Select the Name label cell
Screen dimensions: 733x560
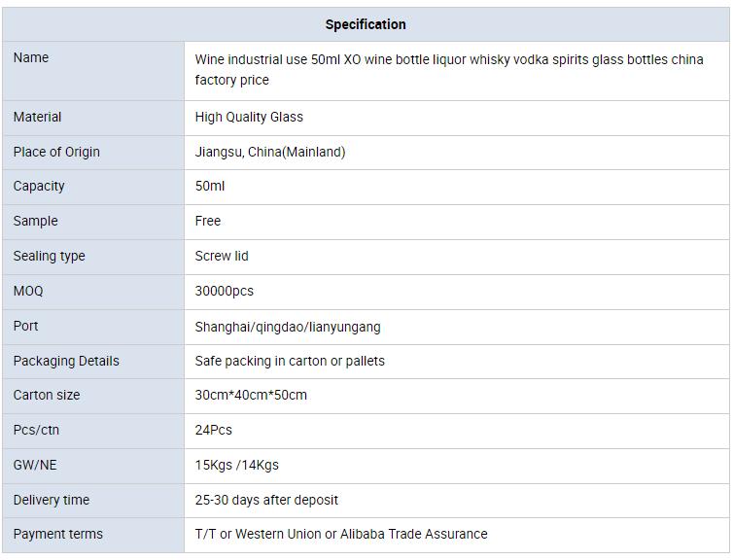pos(93,71)
